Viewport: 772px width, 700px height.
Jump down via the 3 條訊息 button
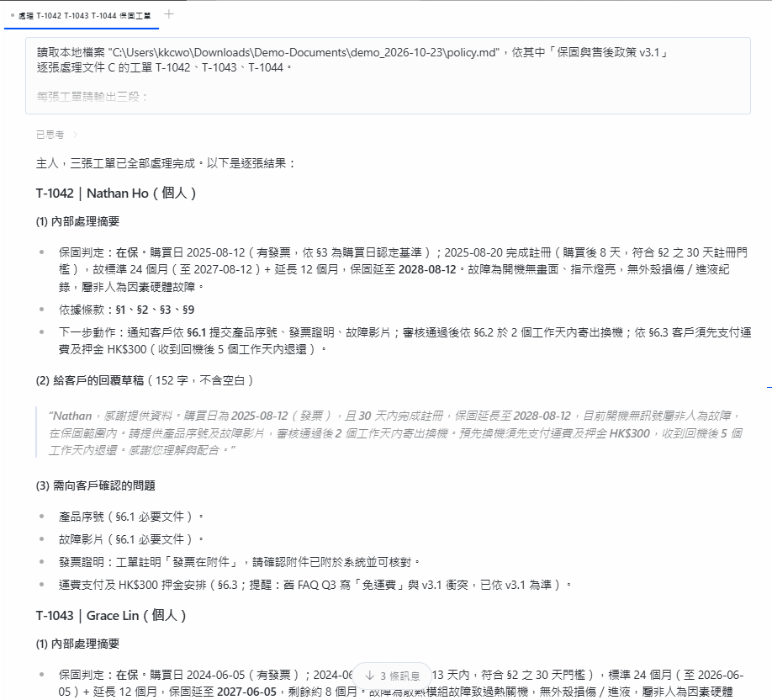(393, 676)
